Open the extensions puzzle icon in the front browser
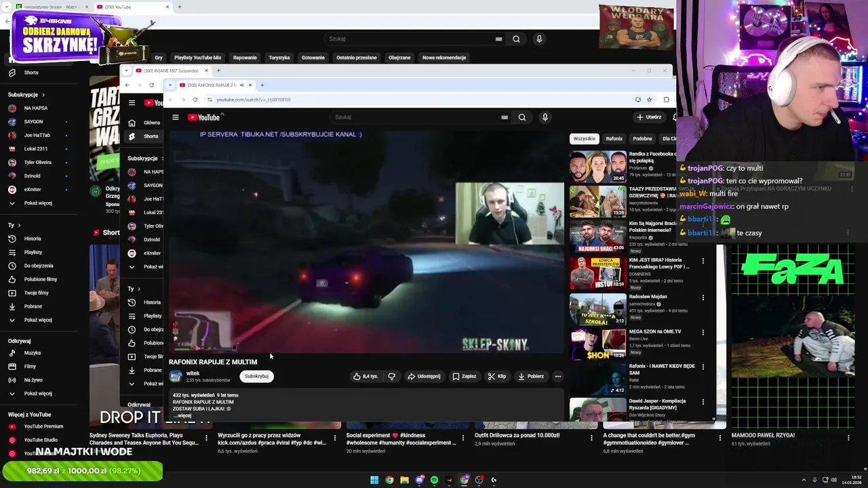Viewport: 868px width, 488px height. tap(666, 100)
